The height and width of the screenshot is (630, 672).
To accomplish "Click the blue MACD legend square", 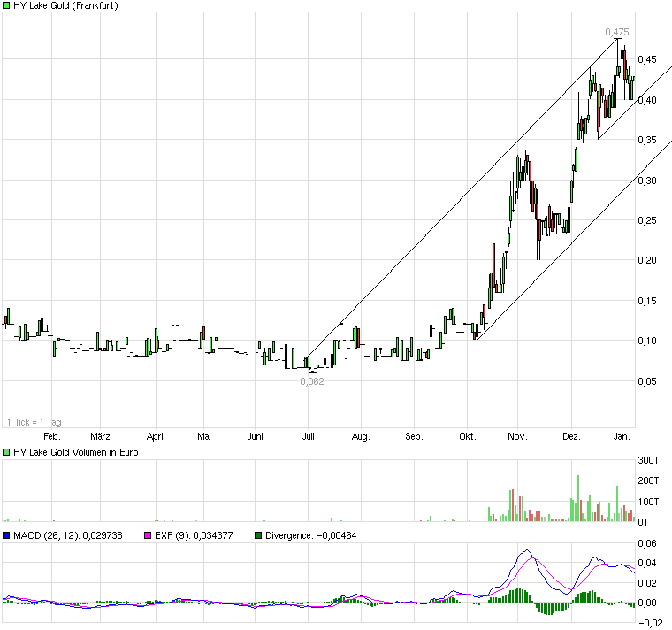I will pyautogui.click(x=6, y=535).
